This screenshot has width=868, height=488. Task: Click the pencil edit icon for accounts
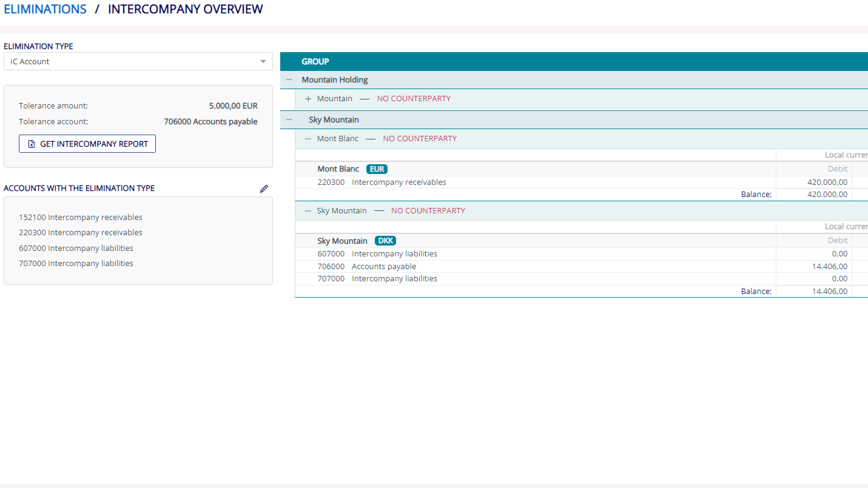coord(264,189)
